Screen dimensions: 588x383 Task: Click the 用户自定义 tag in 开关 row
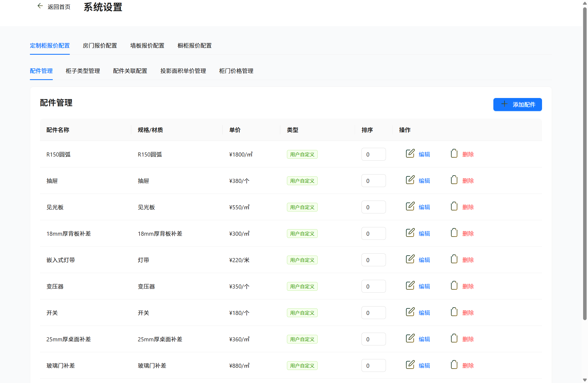[x=302, y=313]
